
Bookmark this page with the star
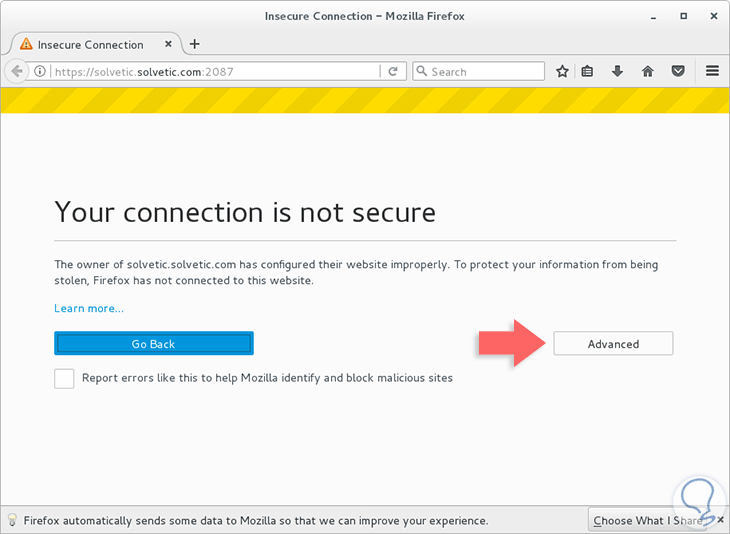pos(562,71)
